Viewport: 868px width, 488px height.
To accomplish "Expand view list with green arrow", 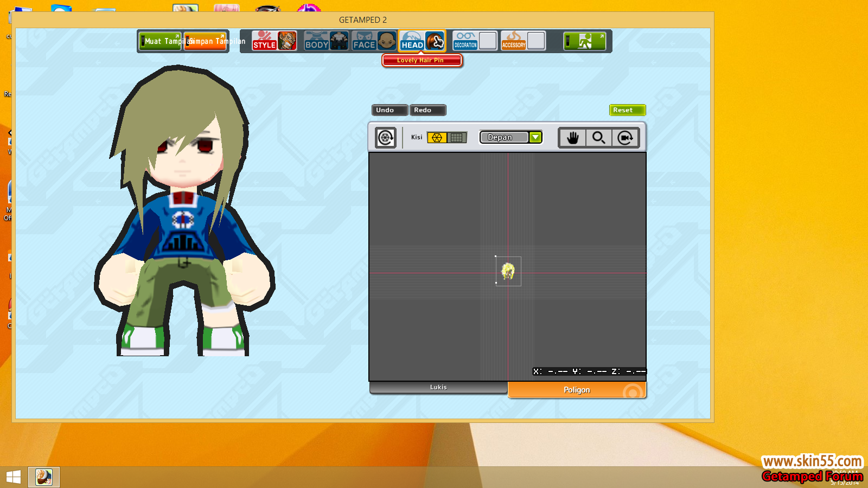I will [x=535, y=137].
